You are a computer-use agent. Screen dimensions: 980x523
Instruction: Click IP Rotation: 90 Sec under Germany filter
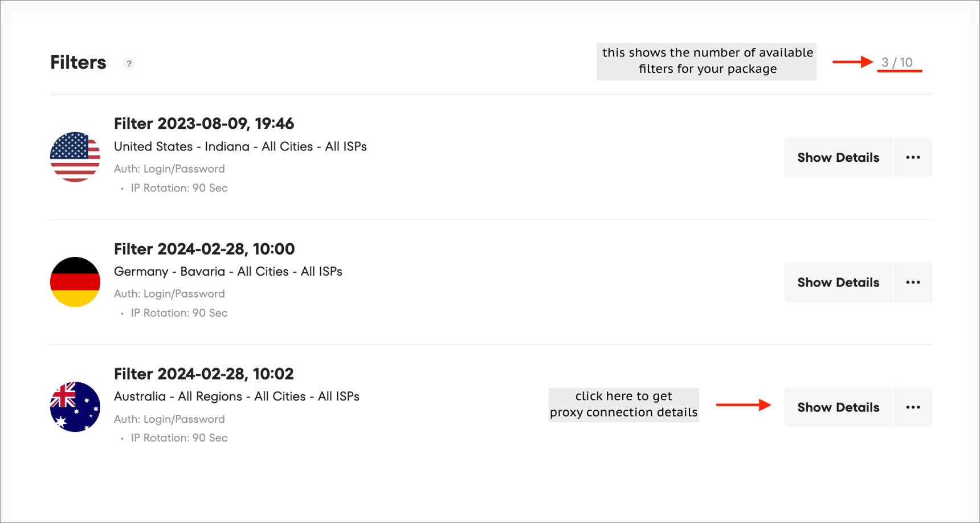pos(179,313)
